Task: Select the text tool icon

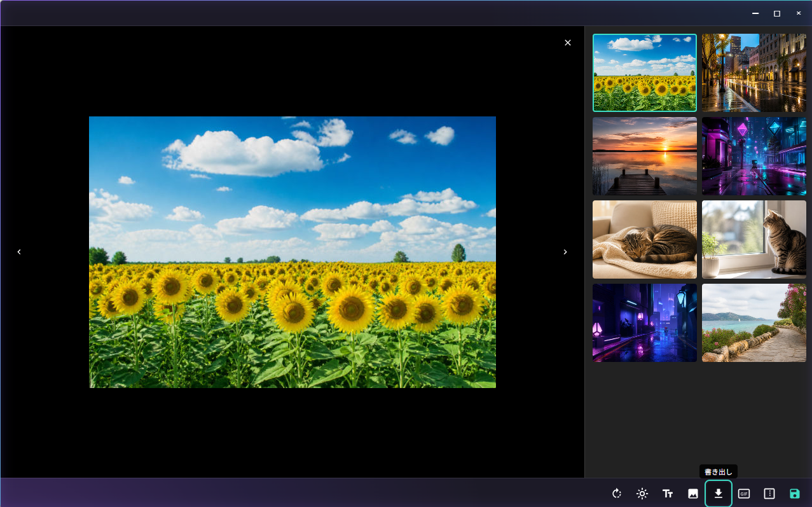Action: tap(668, 494)
